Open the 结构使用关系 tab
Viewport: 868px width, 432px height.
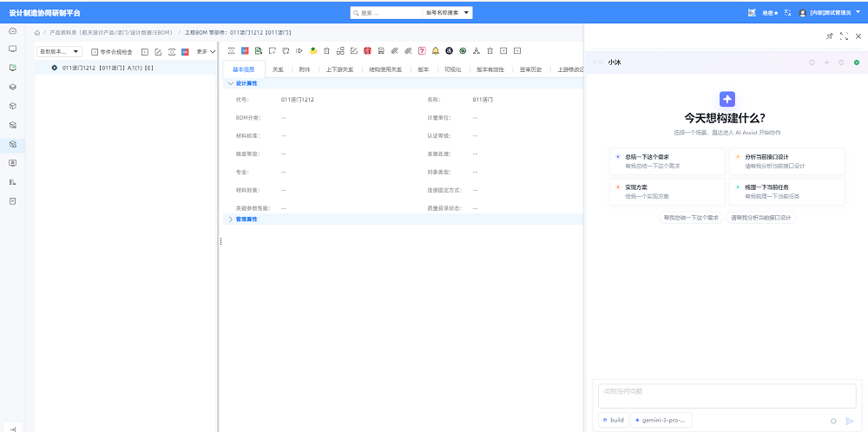coord(385,69)
